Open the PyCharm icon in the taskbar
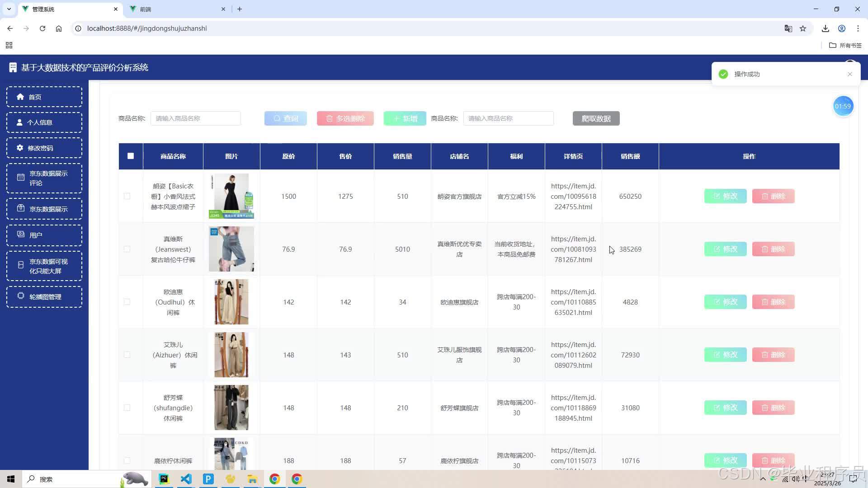Viewport: 868px width, 488px height. pyautogui.click(x=164, y=479)
